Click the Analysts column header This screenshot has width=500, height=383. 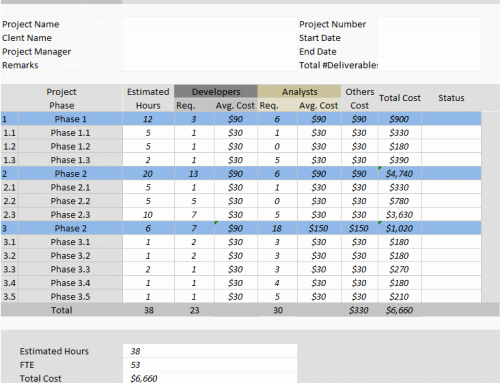(299, 92)
